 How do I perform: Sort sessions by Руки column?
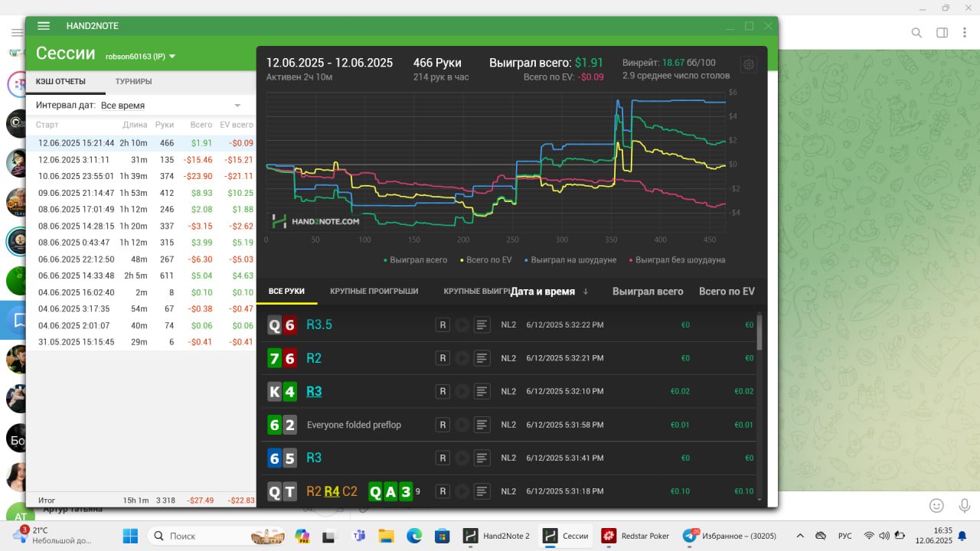[x=164, y=125]
